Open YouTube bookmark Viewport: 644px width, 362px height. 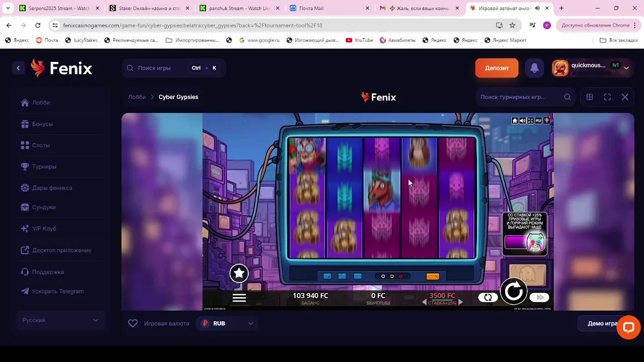point(359,40)
